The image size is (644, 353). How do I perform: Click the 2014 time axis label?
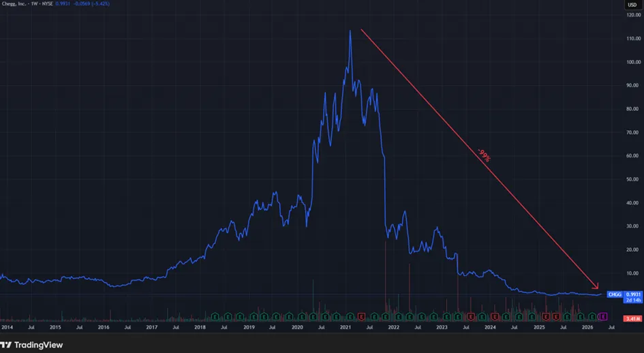7,327
